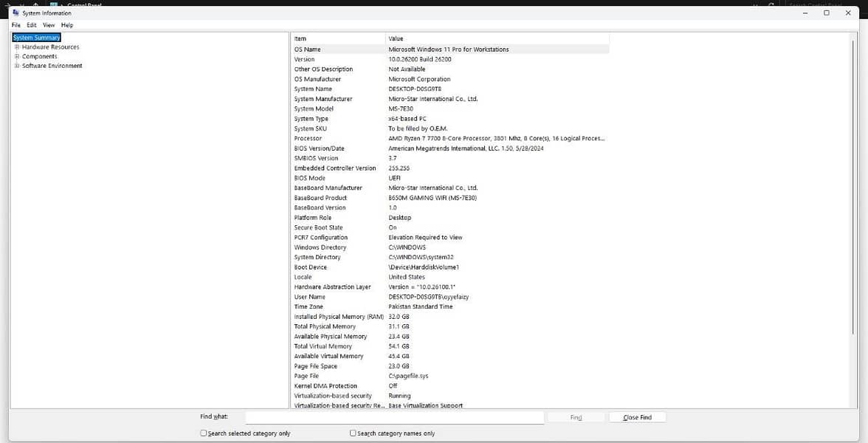Click the Item column header
The image size is (868, 443).
pos(338,38)
